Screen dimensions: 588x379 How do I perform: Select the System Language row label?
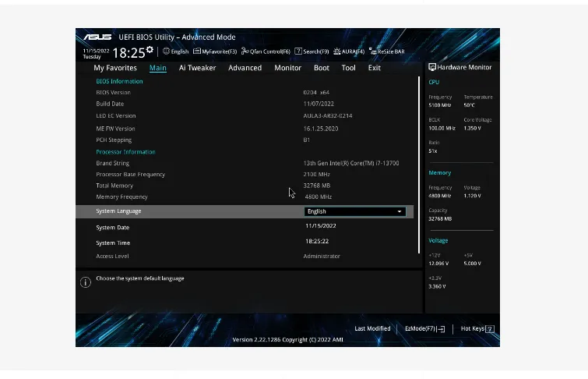click(x=118, y=211)
